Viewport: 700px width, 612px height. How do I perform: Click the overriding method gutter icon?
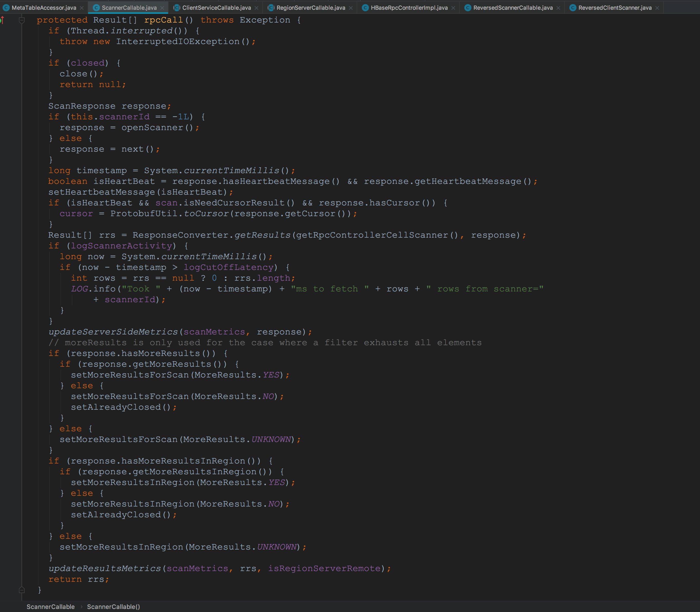2,20
